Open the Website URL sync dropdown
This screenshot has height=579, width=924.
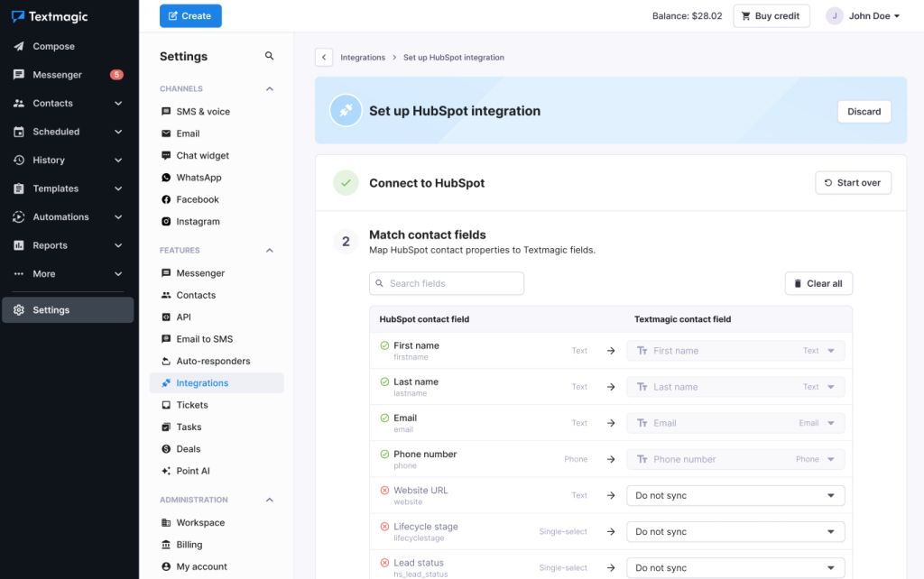coord(735,495)
